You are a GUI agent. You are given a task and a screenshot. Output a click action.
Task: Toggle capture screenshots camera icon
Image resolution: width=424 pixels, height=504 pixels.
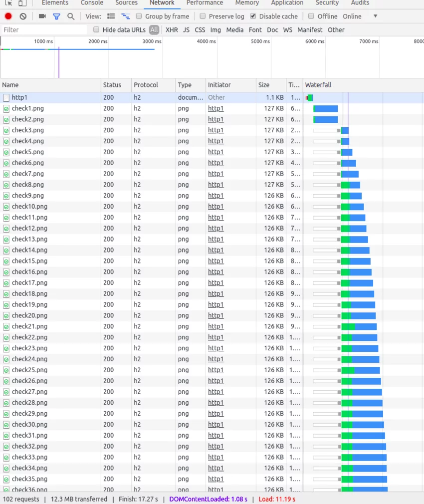click(42, 16)
